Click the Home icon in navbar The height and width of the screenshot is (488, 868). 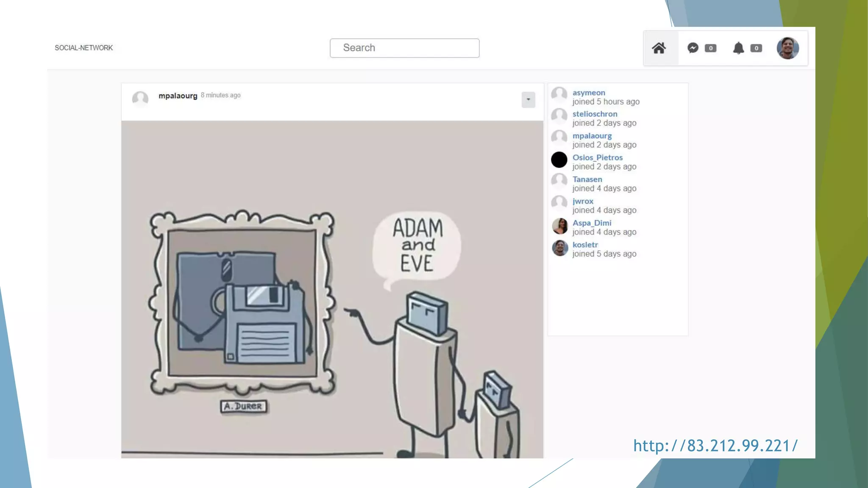click(x=659, y=48)
